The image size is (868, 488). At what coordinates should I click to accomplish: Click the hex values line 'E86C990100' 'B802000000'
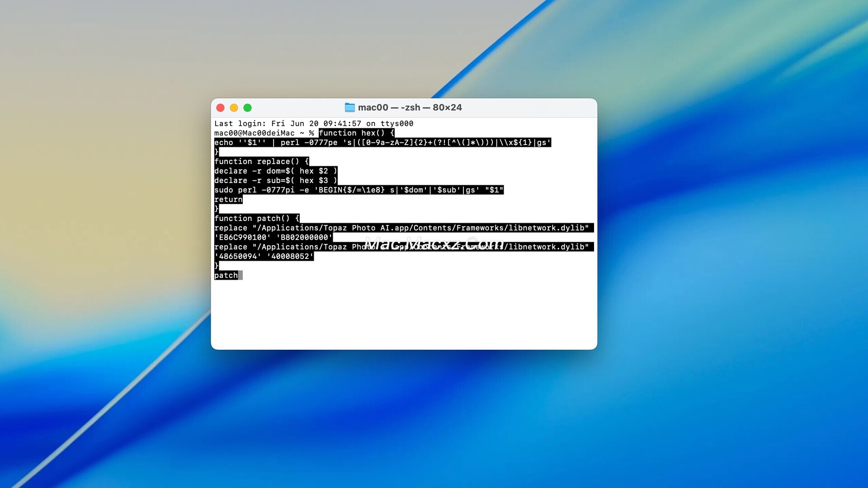[274, 237]
